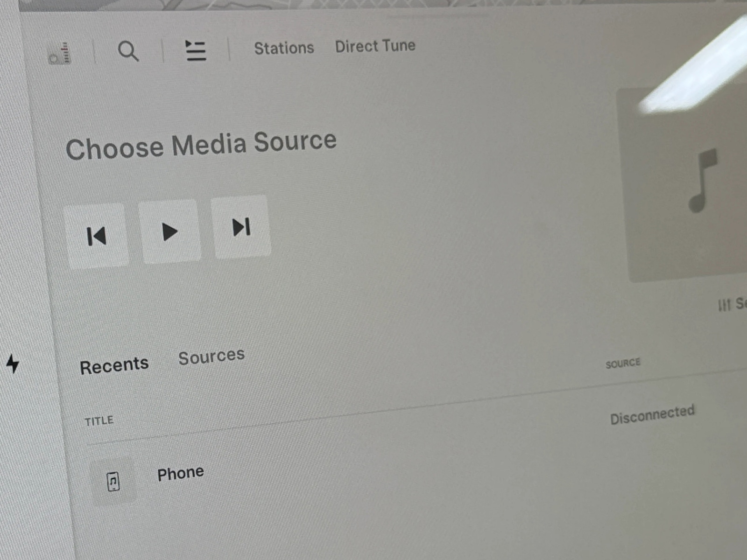The width and height of the screenshot is (747, 560).
Task: Click the SOURCE column header
Action: click(623, 364)
